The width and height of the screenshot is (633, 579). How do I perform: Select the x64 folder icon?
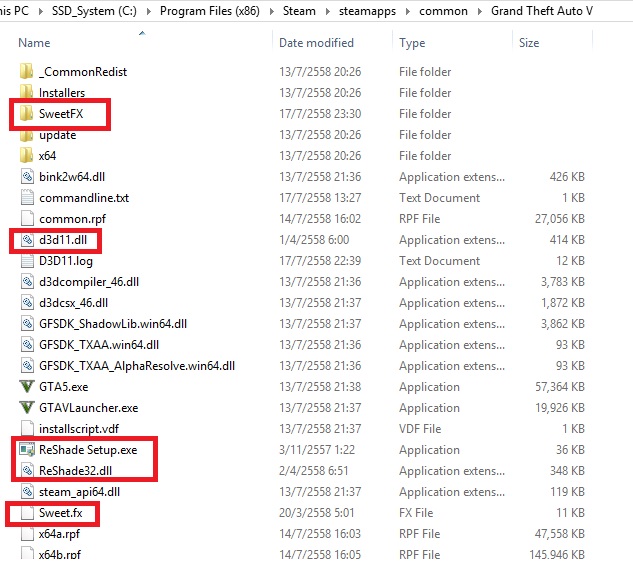(x=27, y=155)
